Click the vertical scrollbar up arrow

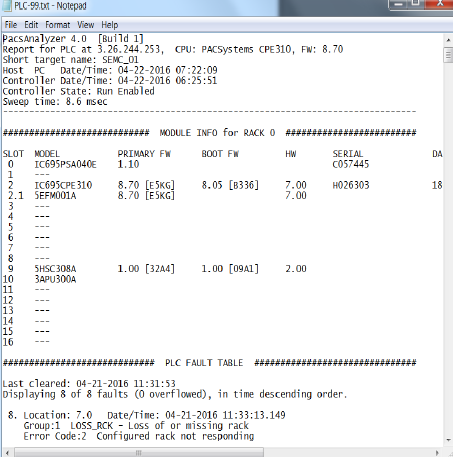[448, 40]
